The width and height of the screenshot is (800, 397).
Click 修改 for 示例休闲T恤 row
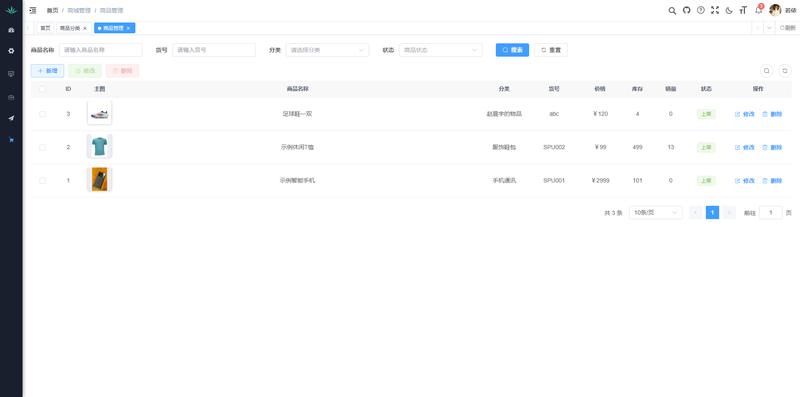pos(745,147)
